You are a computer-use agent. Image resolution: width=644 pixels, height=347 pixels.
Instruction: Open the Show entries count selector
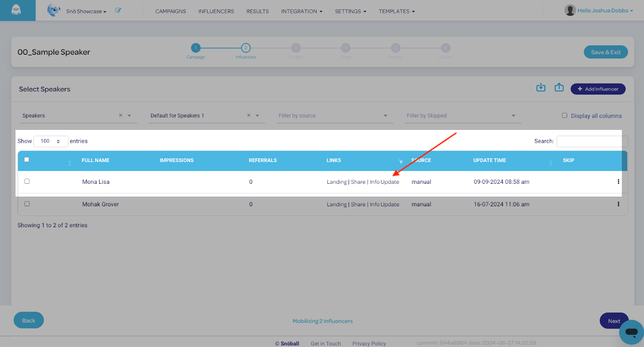click(50, 141)
